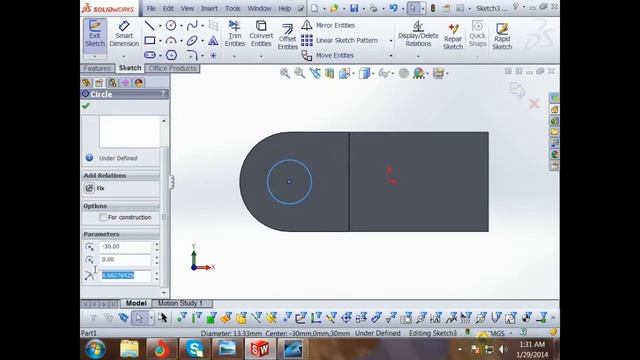Click Move Entities

[328, 55]
